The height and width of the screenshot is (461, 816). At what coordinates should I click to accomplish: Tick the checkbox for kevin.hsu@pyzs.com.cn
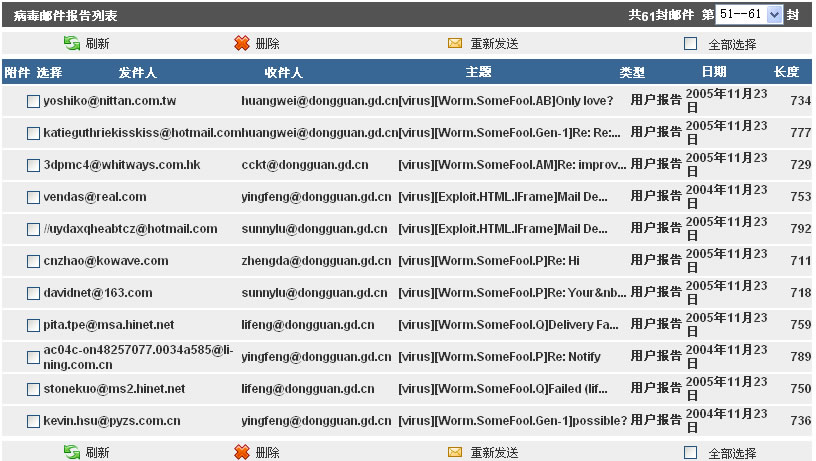point(33,421)
